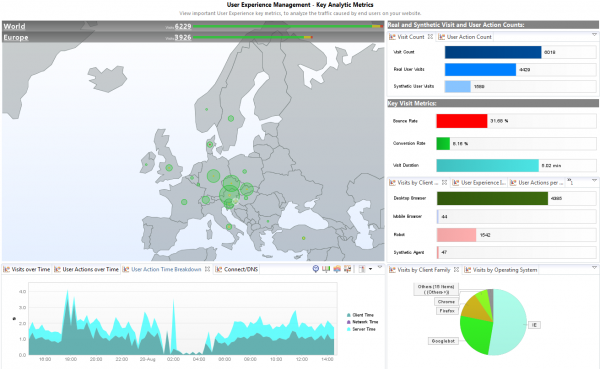Show hidden tabs overflow next to User Actions per

(x=570, y=181)
